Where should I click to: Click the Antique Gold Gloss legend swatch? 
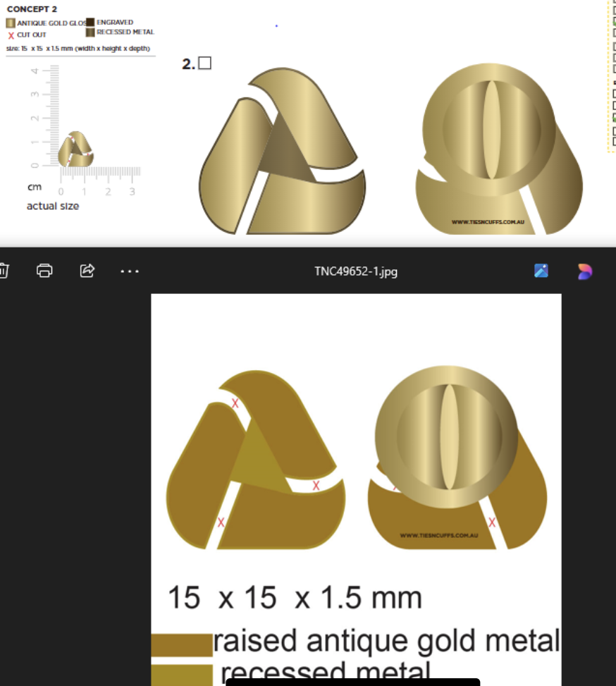(11, 23)
